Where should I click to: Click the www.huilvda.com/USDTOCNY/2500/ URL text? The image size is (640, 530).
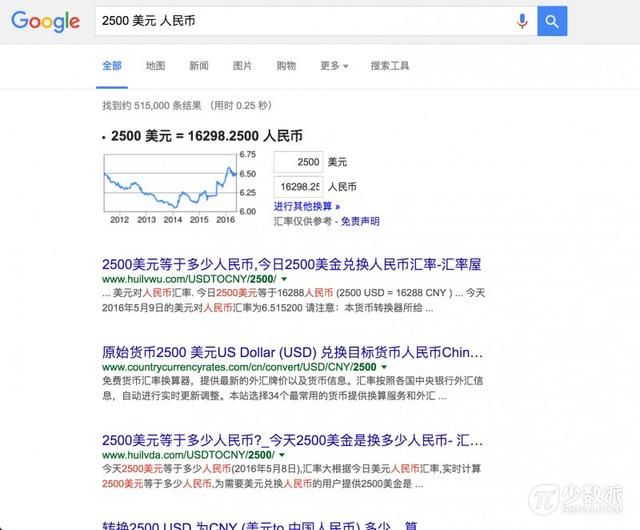click(x=188, y=455)
